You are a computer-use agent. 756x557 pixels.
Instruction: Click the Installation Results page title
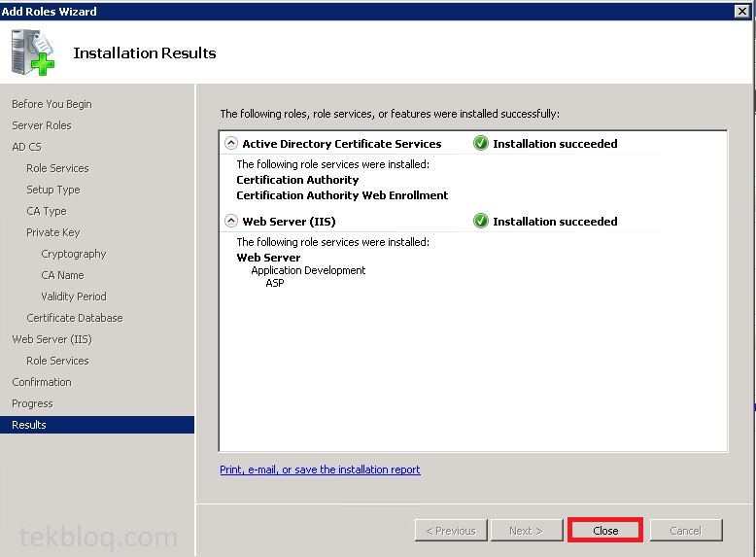[145, 52]
